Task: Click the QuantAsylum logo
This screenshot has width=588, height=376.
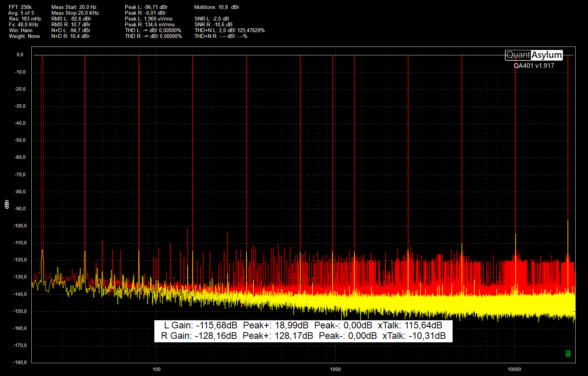Action: tap(534, 55)
